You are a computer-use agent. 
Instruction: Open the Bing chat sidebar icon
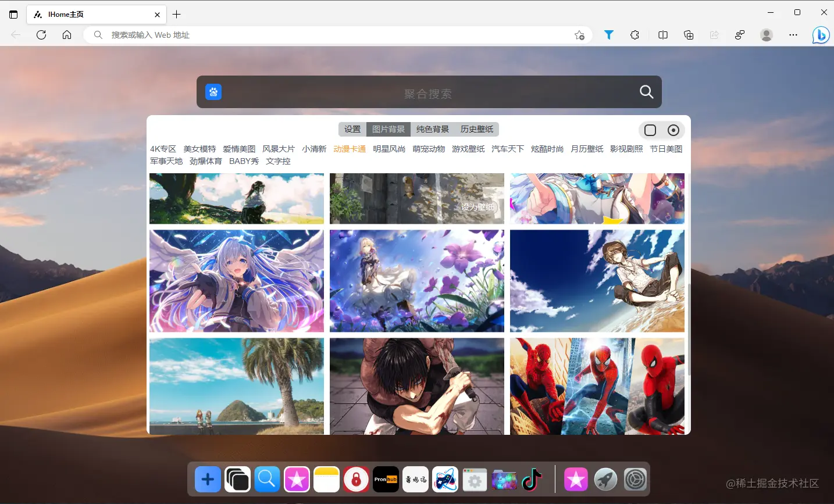pos(821,35)
